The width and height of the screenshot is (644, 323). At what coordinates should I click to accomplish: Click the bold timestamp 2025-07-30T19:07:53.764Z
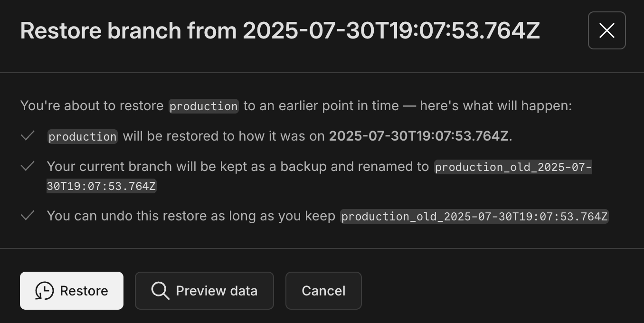tap(417, 136)
